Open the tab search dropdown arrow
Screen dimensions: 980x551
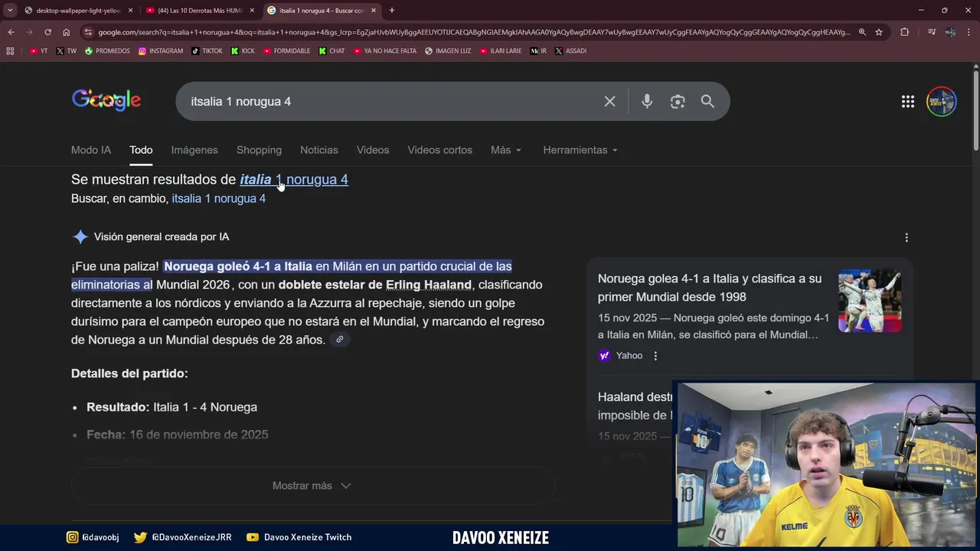click(x=10, y=10)
